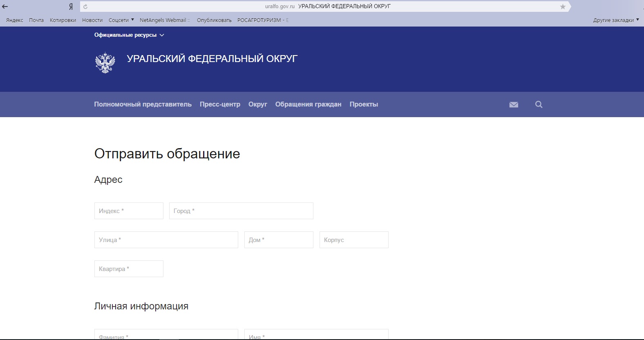
Task: Open site search via magnifier icon
Action: pyautogui.click(x=539, y=104)
